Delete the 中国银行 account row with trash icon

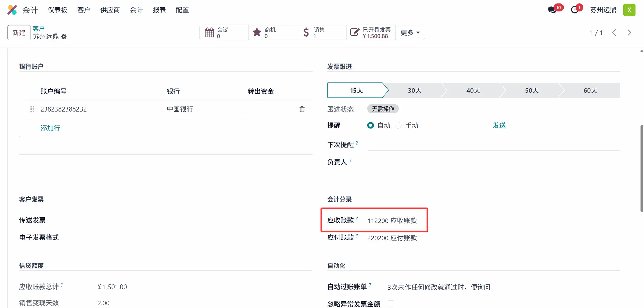click(302, 109)
